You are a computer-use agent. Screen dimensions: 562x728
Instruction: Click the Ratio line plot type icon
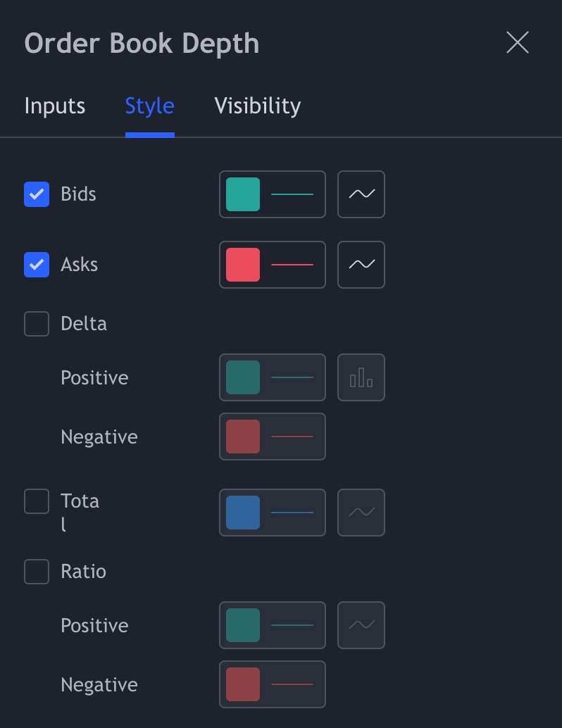(x=361, y=625)
